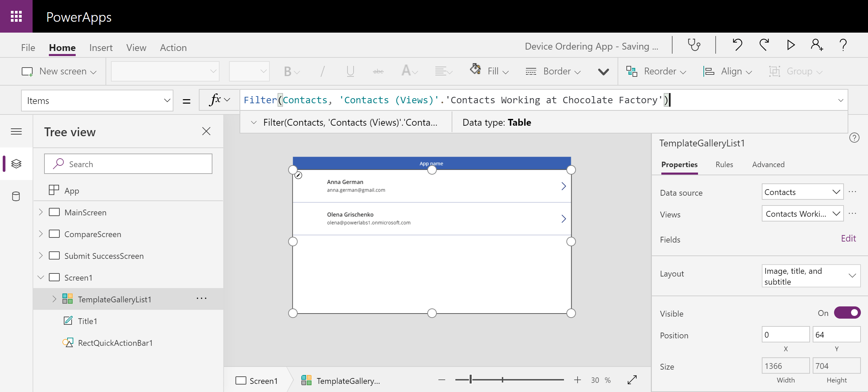Open the data sources cylinder icon
Image resolution: width=868 pixels, height=392 pixels.
coord(16,196)
